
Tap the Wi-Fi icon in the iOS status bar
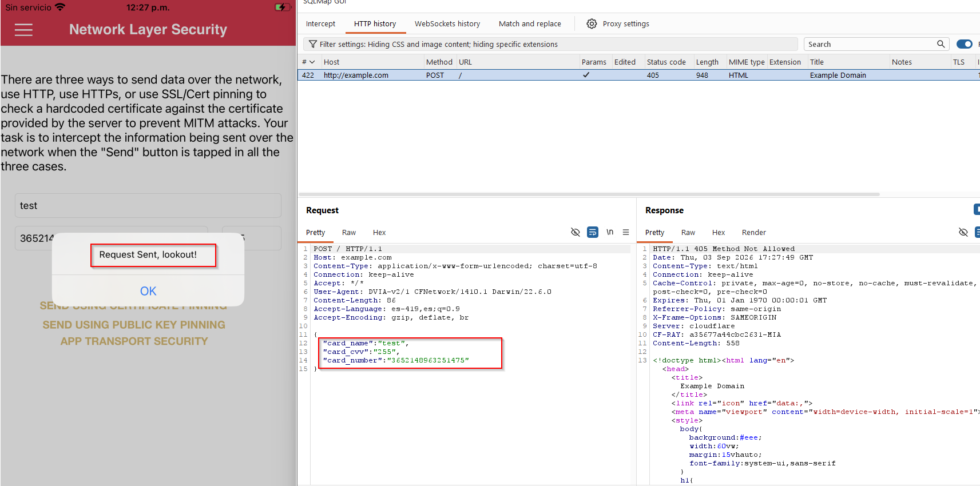(60, 7)
